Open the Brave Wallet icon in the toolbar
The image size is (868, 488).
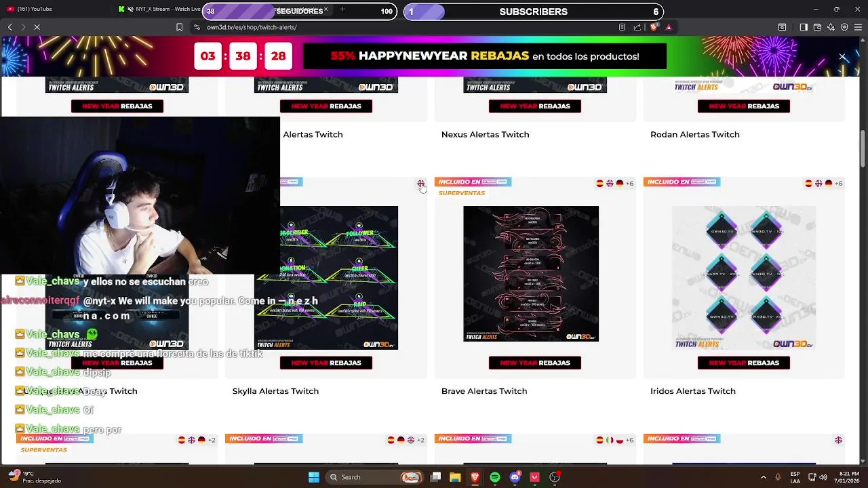(817, 27)
